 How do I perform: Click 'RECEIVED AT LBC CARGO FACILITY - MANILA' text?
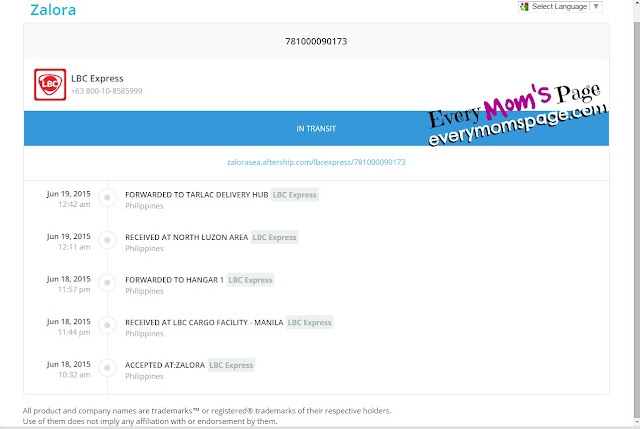[204, 322]
